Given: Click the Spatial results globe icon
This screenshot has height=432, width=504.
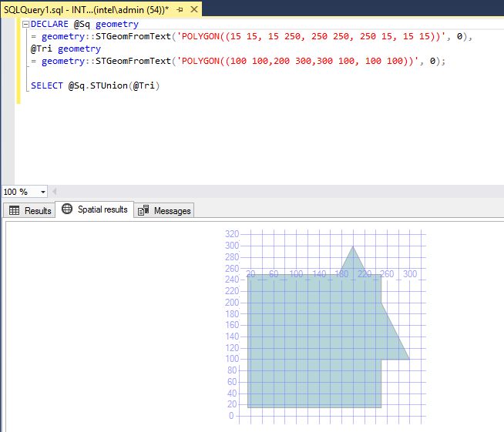Looking at the screenshot, I should [x=67, y=209].
